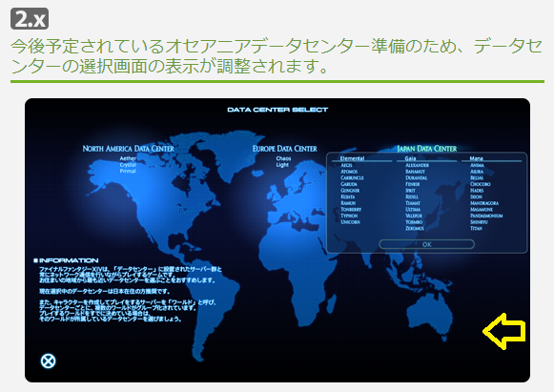
Task: Click the Hades world name
Action: pyautogui.click(x=477, y=191)
